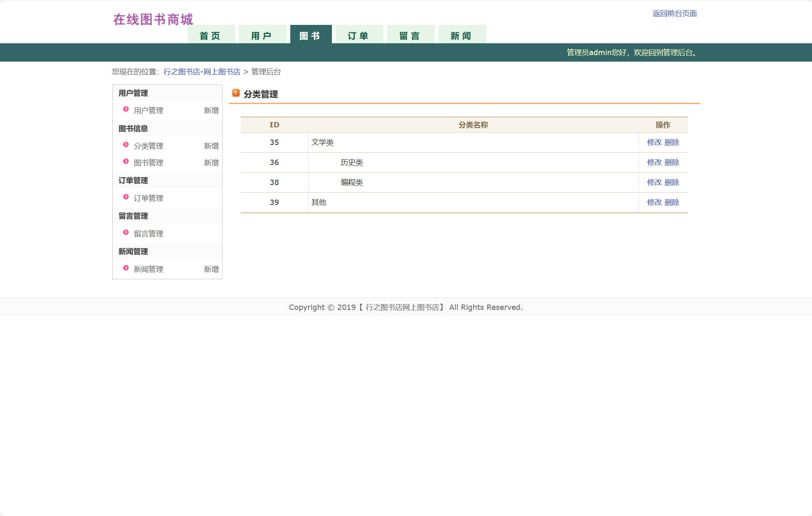
Task: Click 新增 next to 用户管理
Action: [x=211, y=110]
